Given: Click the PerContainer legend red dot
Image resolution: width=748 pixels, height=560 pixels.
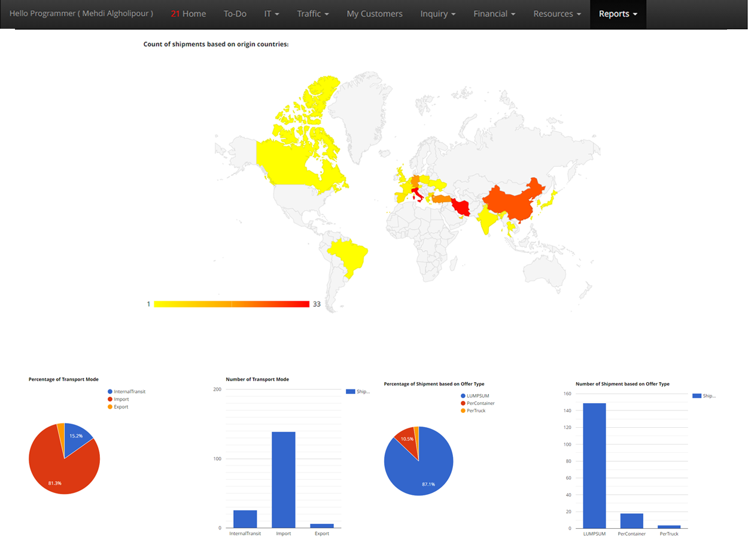Looking at the screenshot, I should [x=463, y=403].
